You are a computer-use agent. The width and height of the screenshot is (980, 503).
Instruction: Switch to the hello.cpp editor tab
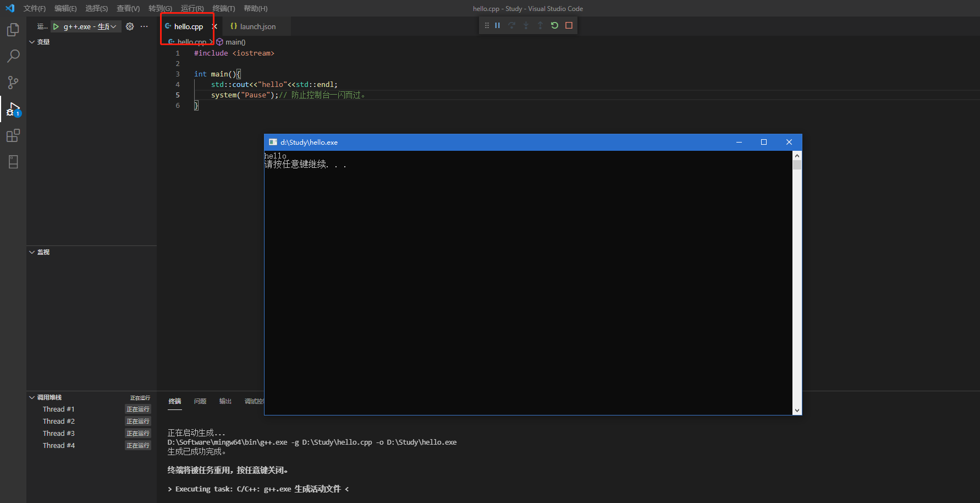(x=189, y=26)
